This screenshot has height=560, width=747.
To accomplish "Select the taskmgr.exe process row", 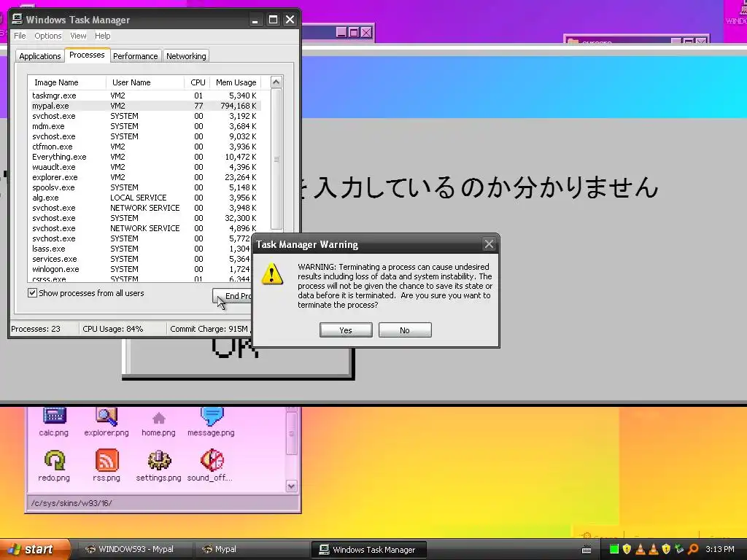I will pos(144,96).
